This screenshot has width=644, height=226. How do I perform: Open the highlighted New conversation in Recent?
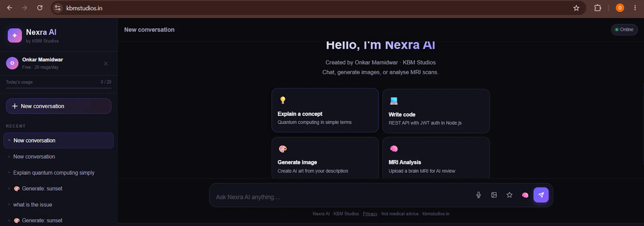59,141
